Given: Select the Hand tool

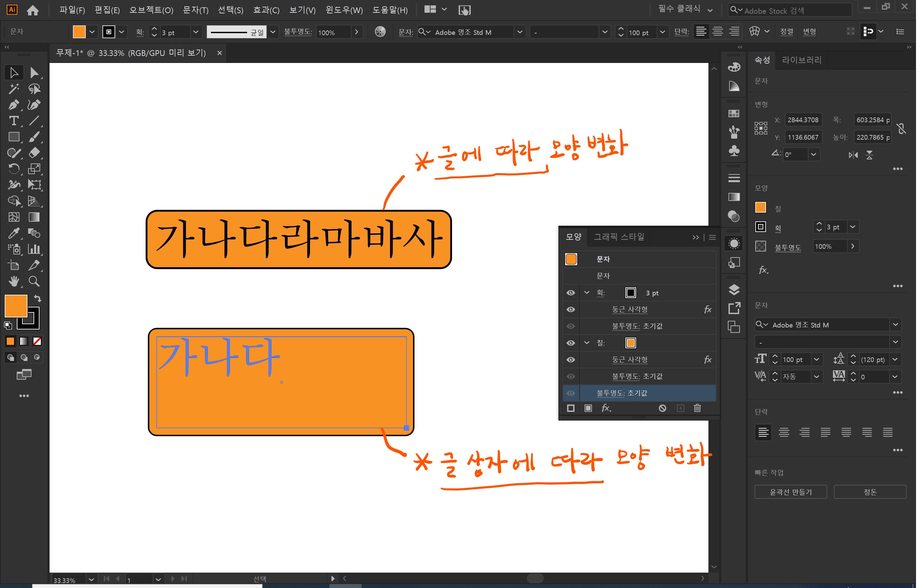Looking at the screenshot, I should point(14,282).
